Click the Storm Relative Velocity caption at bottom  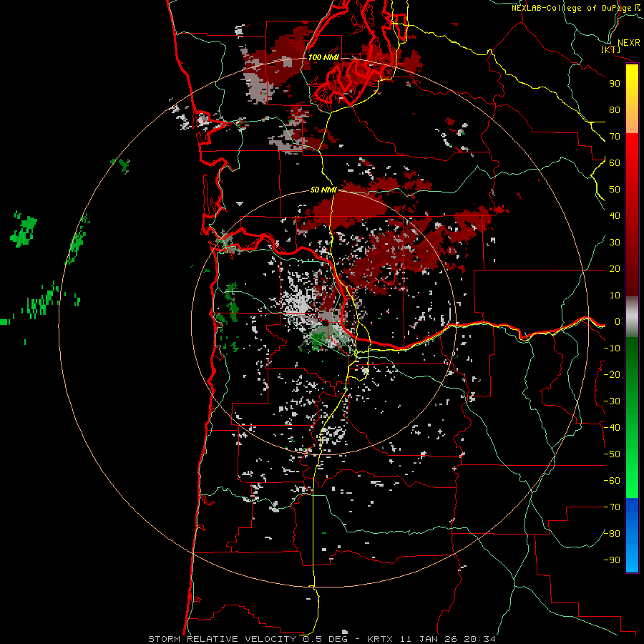[x=321, y=639]
